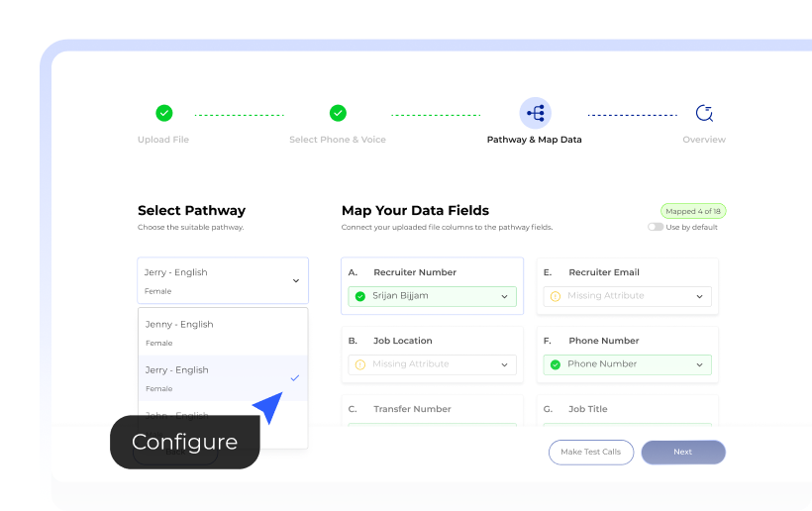Click warning icon in Job Location field
Screen dimensions: 812x511
pyautogui.click(x=360, y=364)
